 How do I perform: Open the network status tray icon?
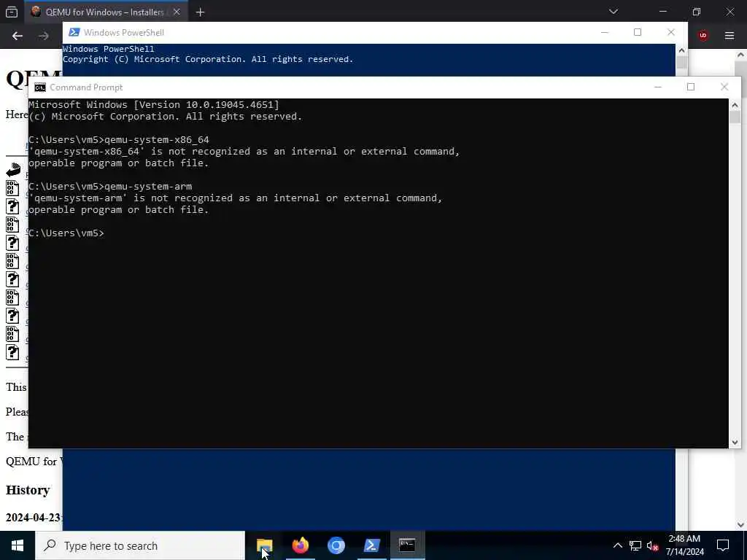tap(635, 545)
